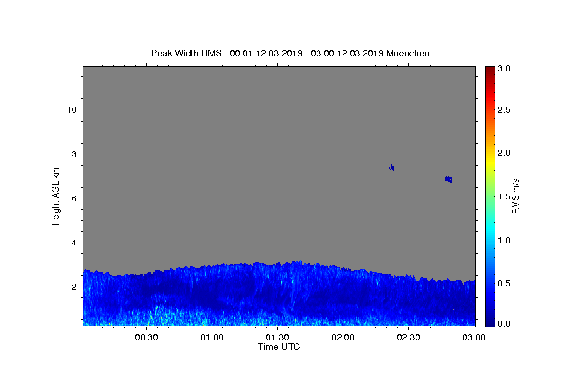Click the 'RMS m/s' colorbar label
The height and width of the screenshot is (392, 588).
click(x=515, y=196)
